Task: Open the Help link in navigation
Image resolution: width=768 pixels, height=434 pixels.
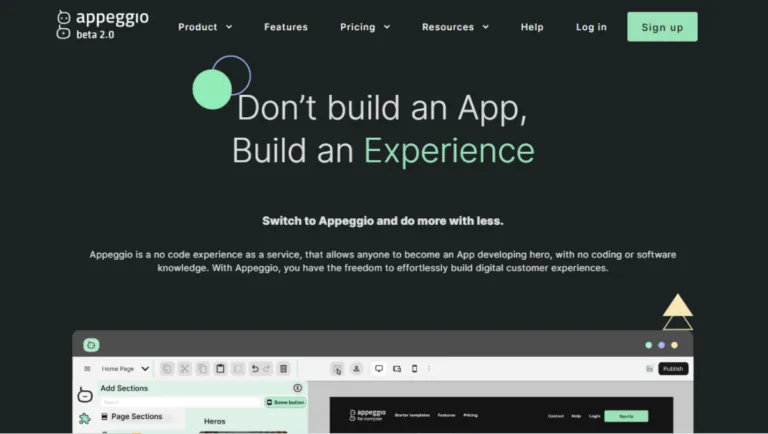Action: tap(532, 27)
